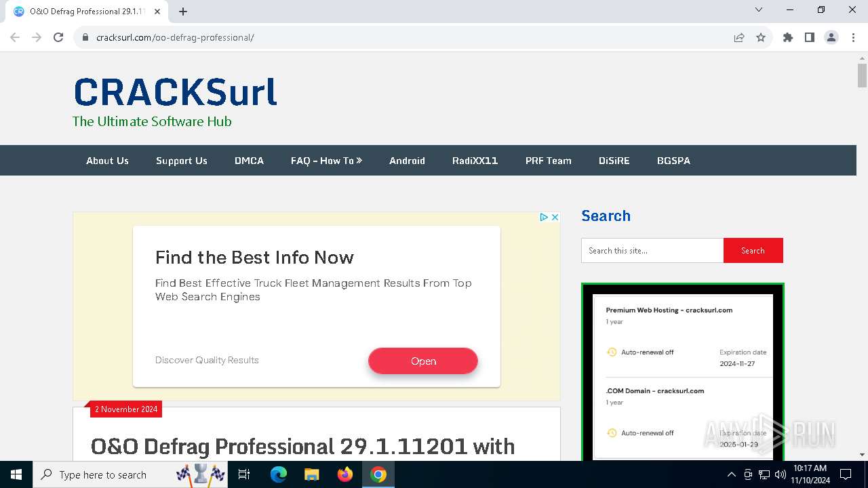Viewport: 868px width, 488px height.
Task: Open Chrome three-dot menu
Action: (x=853, y=38)
